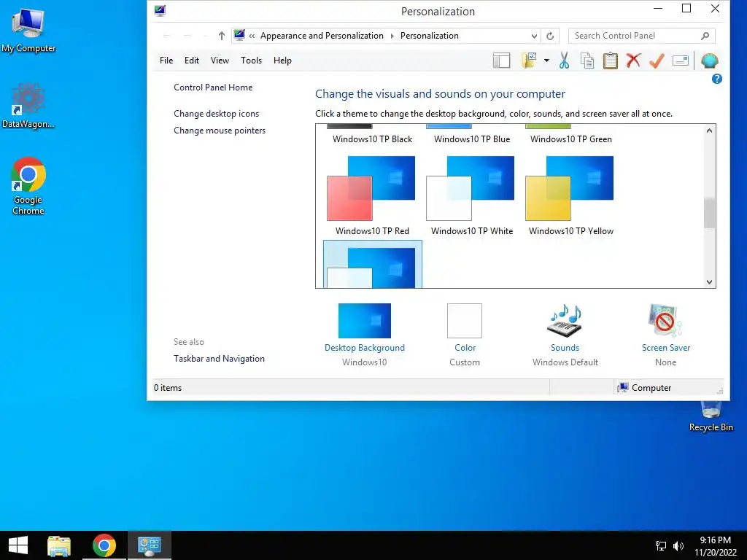The height and width of the screenshot is (560, 747).
Task: Click the Computer status bar entry
Action: (x=644, y=388)
